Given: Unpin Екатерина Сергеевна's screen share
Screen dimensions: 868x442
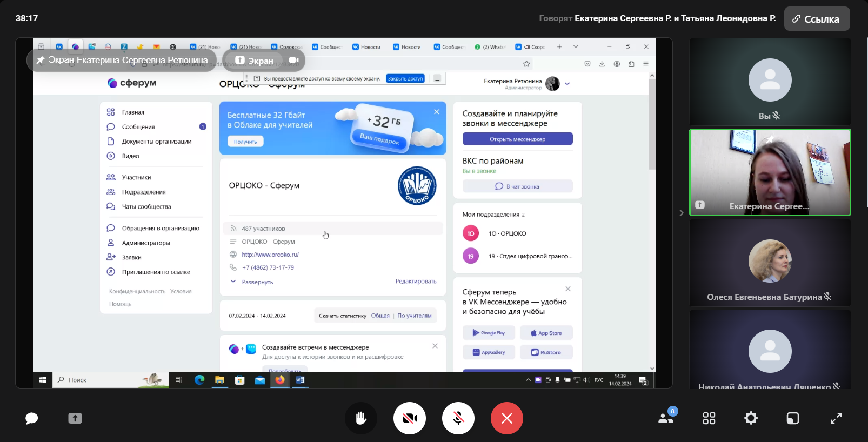Looking at the screenshot, I should point(41,60).
